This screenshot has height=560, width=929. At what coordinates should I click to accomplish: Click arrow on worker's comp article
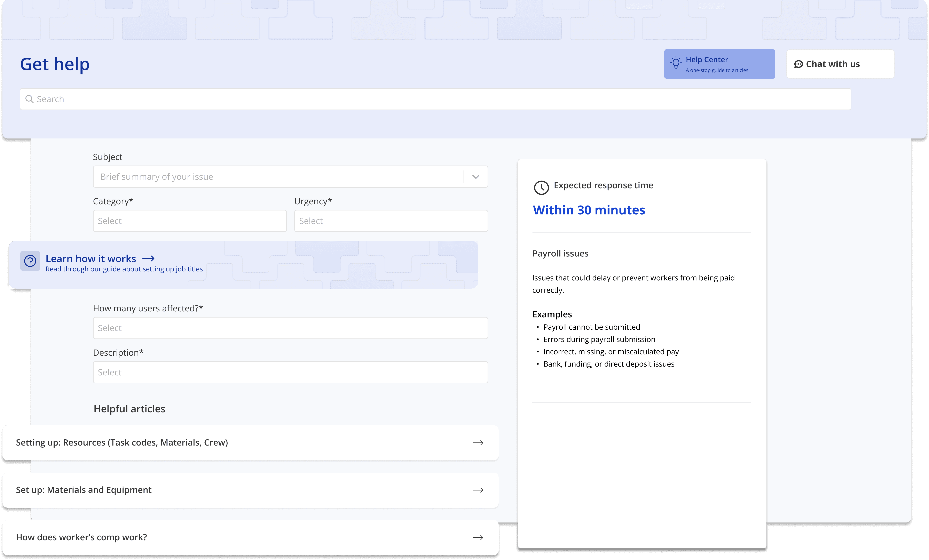pyautogui.click(x=478, y=537)
